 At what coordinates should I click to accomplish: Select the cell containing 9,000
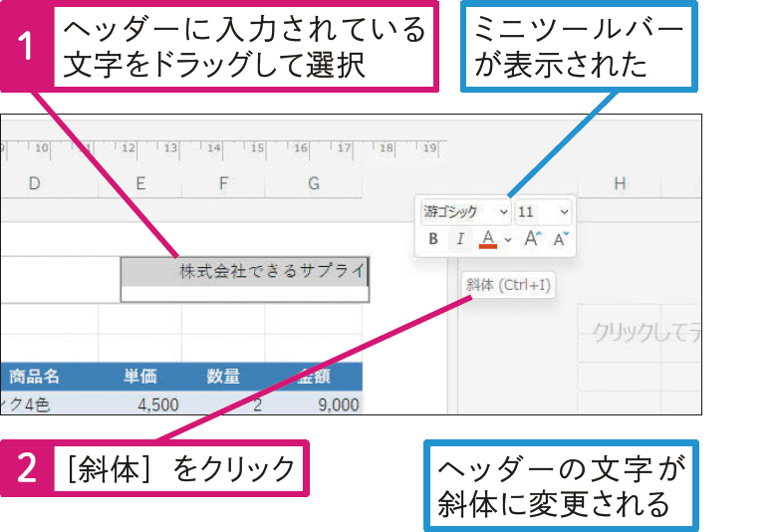click(x=314, y=403)
